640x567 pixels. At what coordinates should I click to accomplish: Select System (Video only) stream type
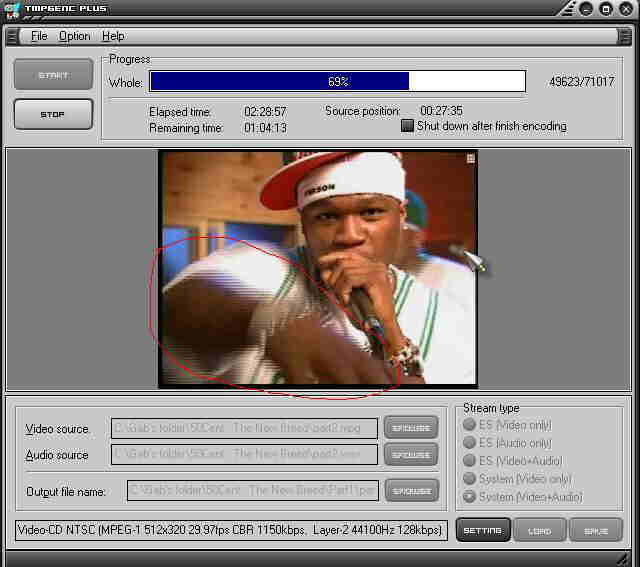(469, 478)
